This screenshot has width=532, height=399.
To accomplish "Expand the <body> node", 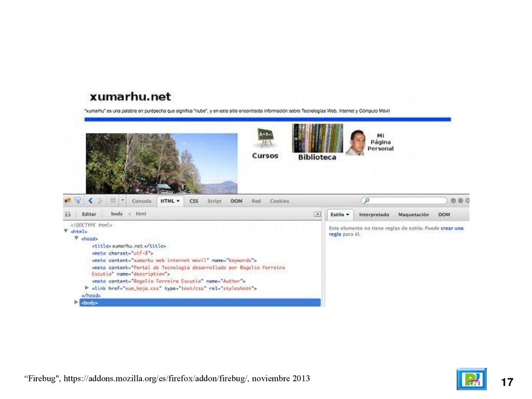I will [x=76, y=302].
